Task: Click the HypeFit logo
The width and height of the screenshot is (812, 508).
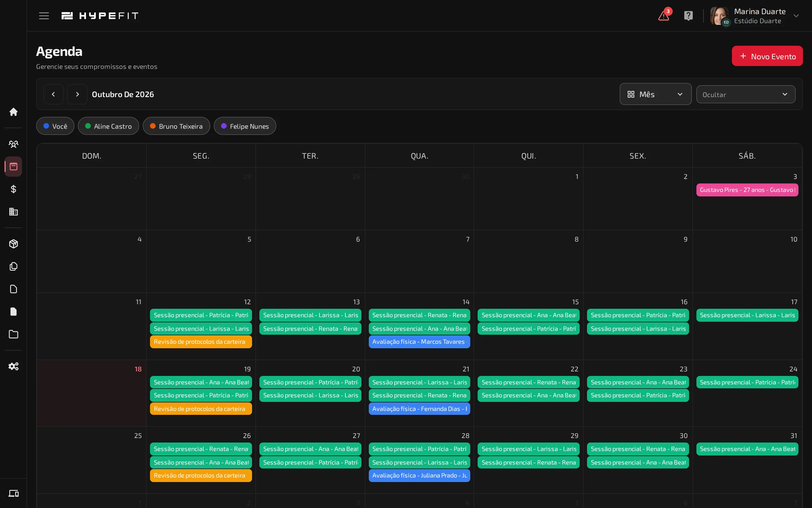Action: click(100, 16)
